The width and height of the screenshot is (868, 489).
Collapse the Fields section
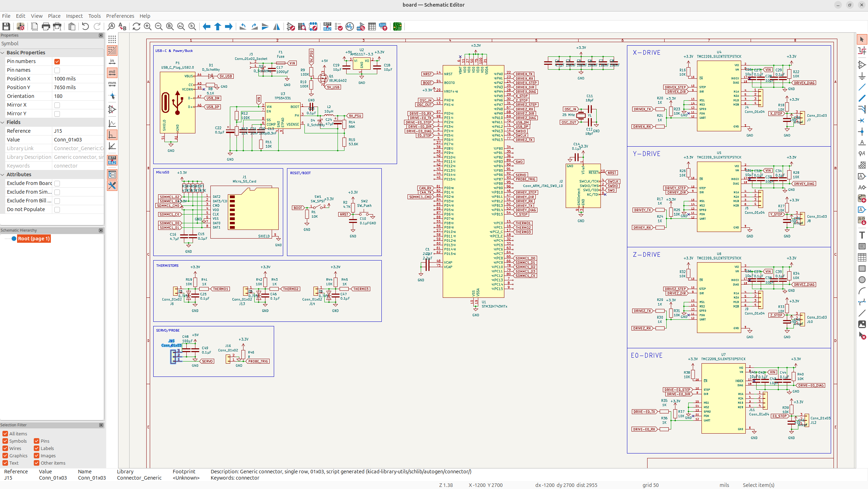(3, 122)
